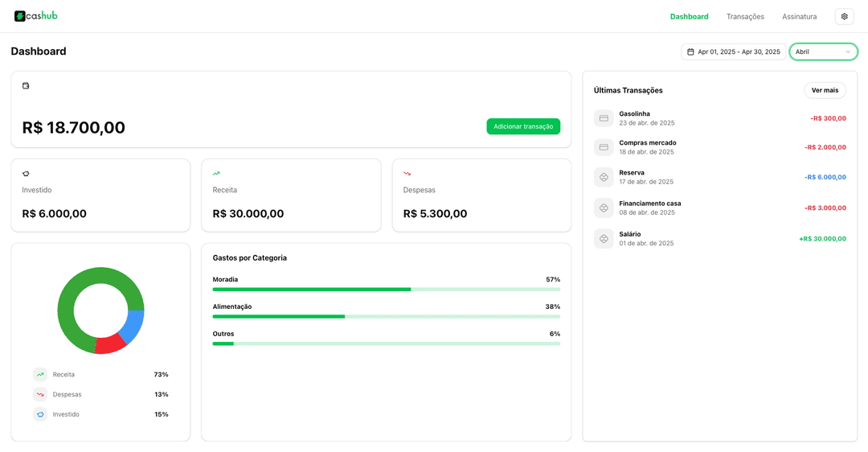This screenshot has width=868, height=452.
Task: Open the Assinatura tab
Action: pos(799,16)
